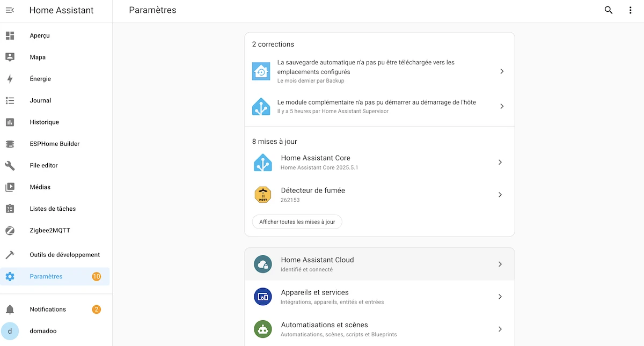
Task: Click the Listes de tâches clipboard icon
Action: [10, 209]
